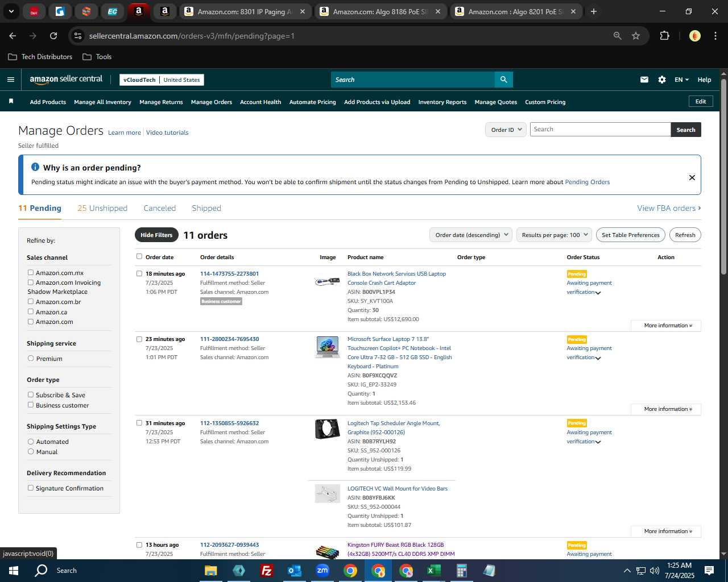Reload the page with the refresh icon

(x=53, y=36)
